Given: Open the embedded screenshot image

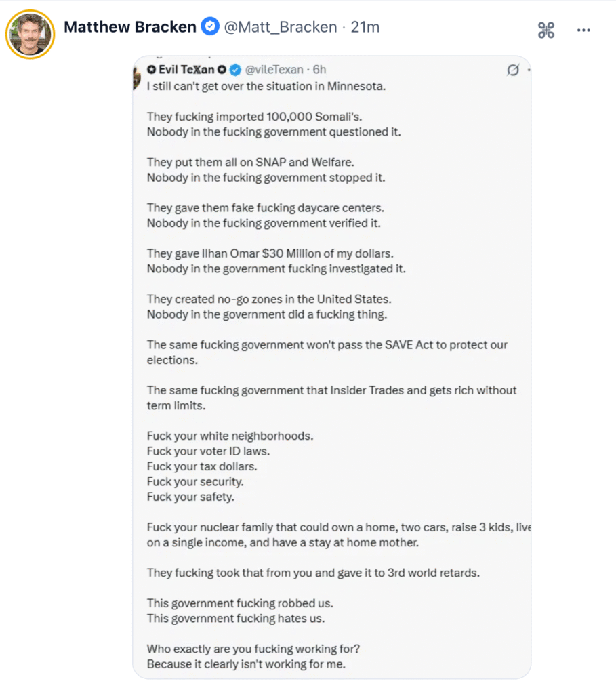Looking at the screenshot, I should 331,366.
